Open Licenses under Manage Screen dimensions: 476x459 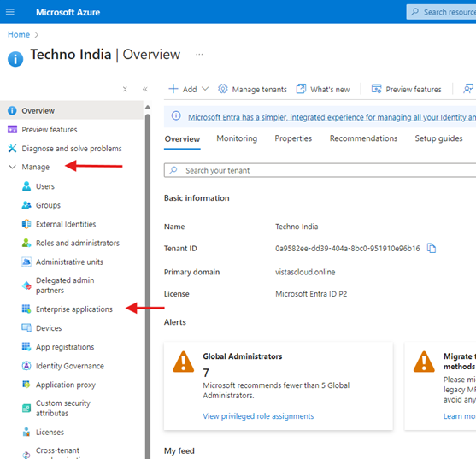(50, 432)
